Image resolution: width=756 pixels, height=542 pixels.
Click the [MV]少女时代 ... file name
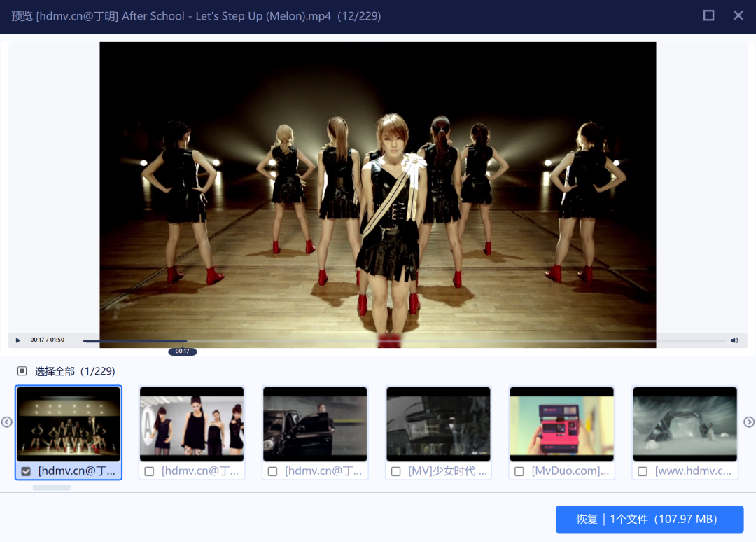(x=447, y=471)
